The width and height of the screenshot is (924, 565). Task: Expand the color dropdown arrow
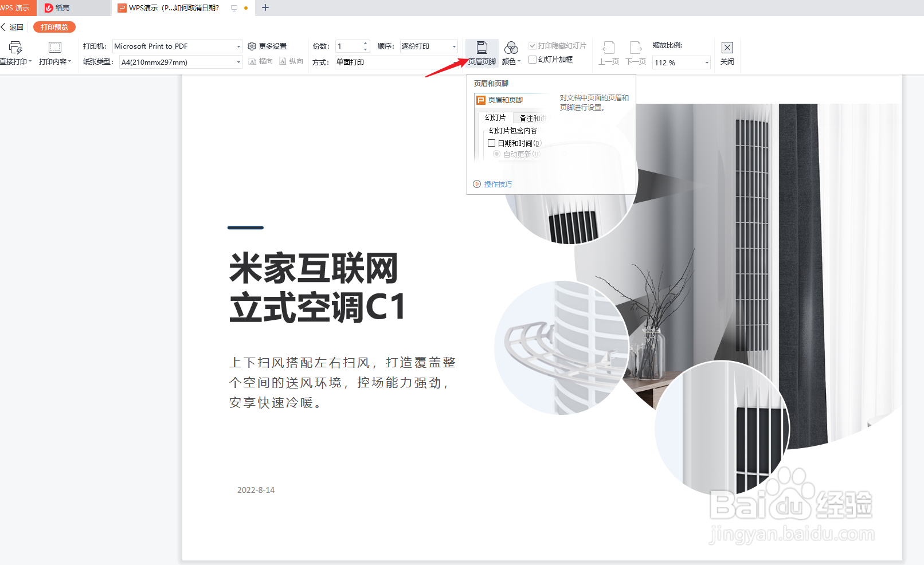519,61
